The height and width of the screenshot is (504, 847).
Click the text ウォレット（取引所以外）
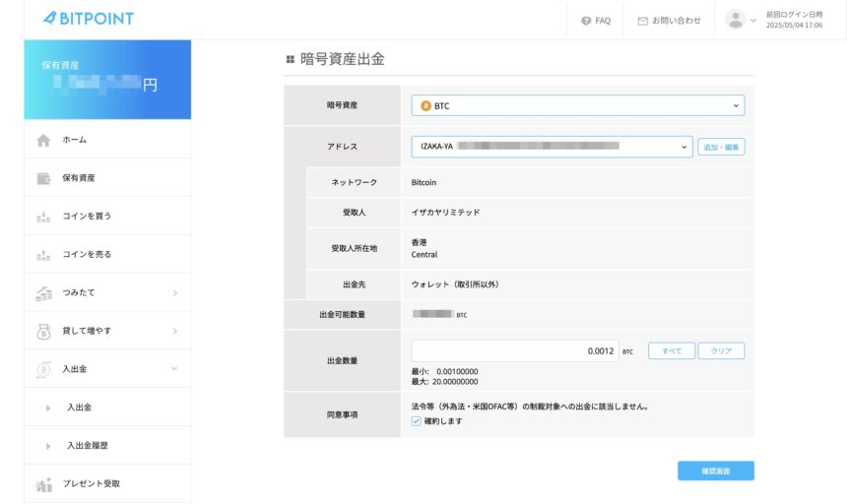point(455,284)
